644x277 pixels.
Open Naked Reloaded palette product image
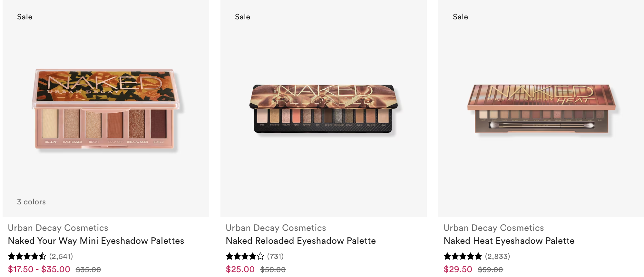point(323,109)
